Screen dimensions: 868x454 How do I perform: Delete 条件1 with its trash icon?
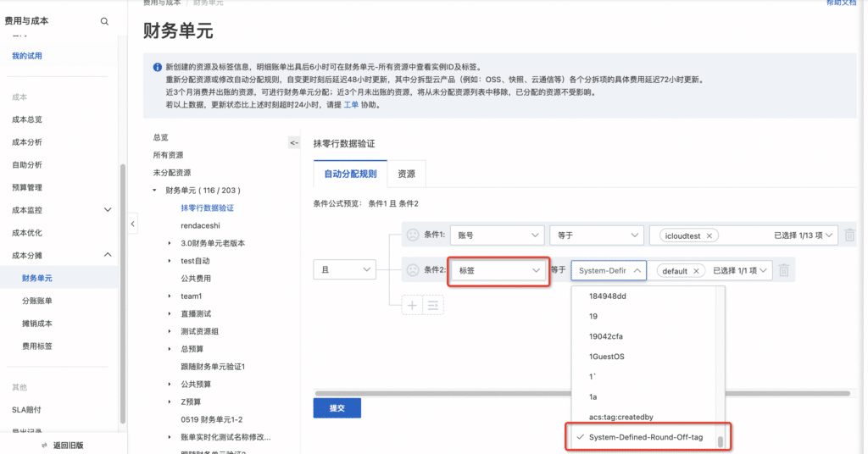849,235
